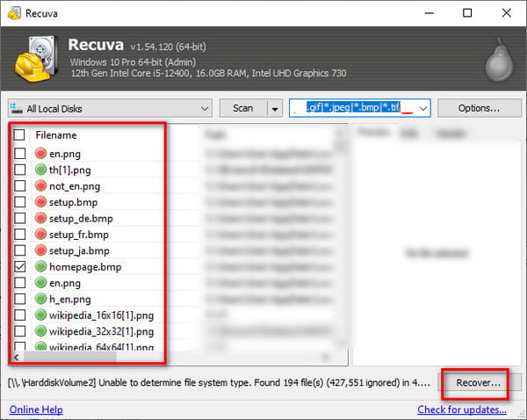Check the box for h_en.png
The image size is (527, 420).
point(20,298)
